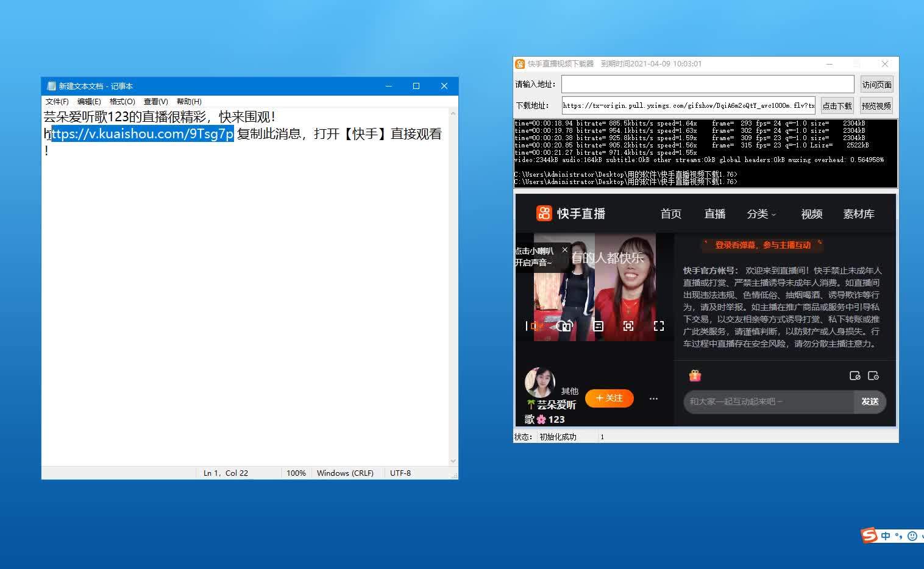Click Notepad's vertical scrollbar down arrow
The height and width of the screenshot is (569, 924).
[x=453, y=462]
